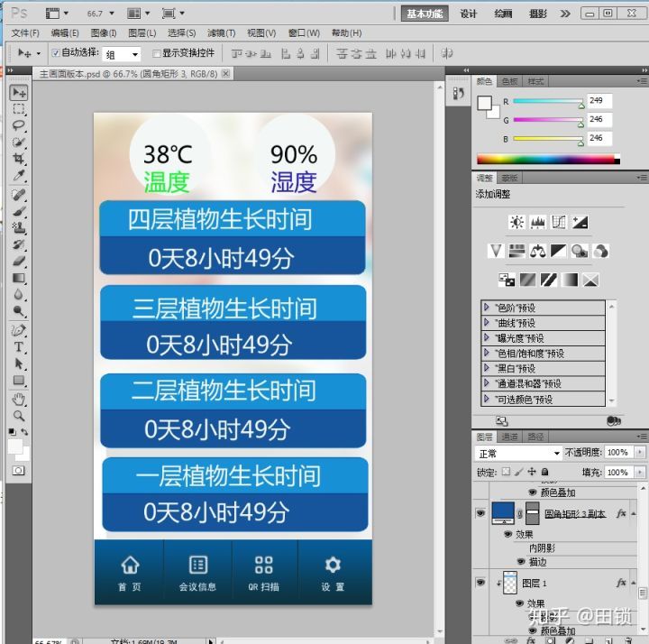This screenshot has width=649, height=644.
Task: Select the Rectangle shape tool
Action: point(19,381)
